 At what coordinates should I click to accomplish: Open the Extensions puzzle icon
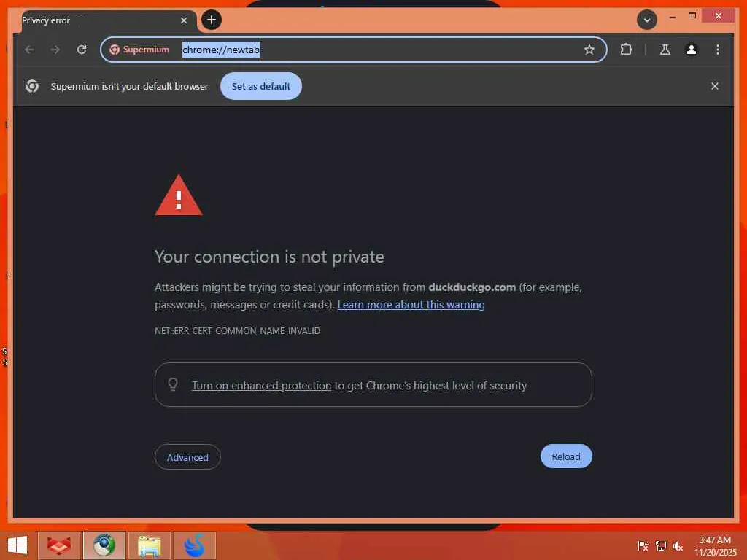(626, 50)
